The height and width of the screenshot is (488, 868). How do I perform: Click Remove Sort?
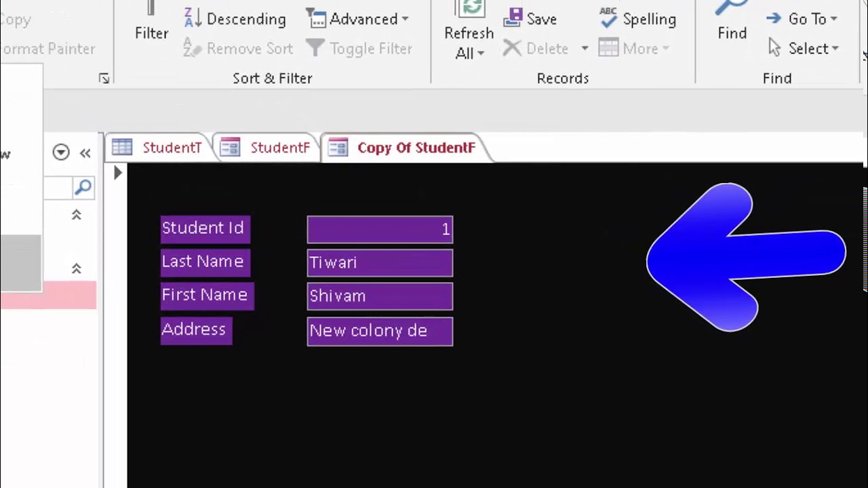[238, 49]
